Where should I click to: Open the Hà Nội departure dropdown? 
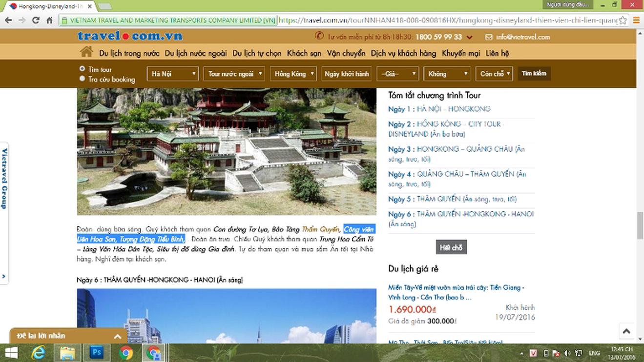point(173,74)
